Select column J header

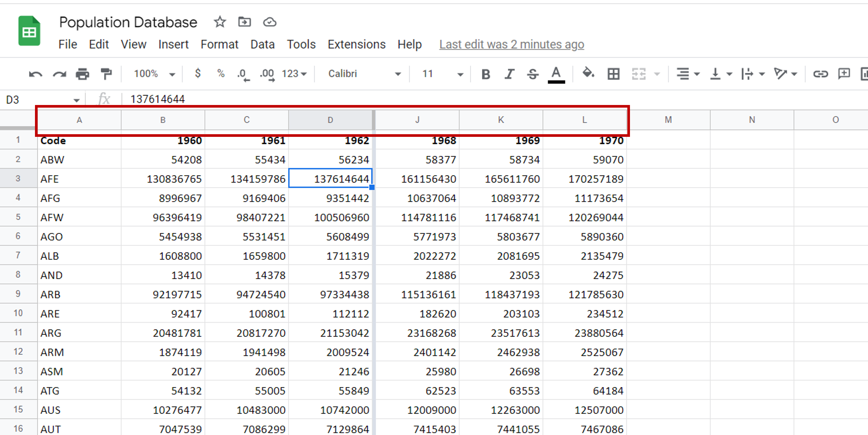(417, 120)
